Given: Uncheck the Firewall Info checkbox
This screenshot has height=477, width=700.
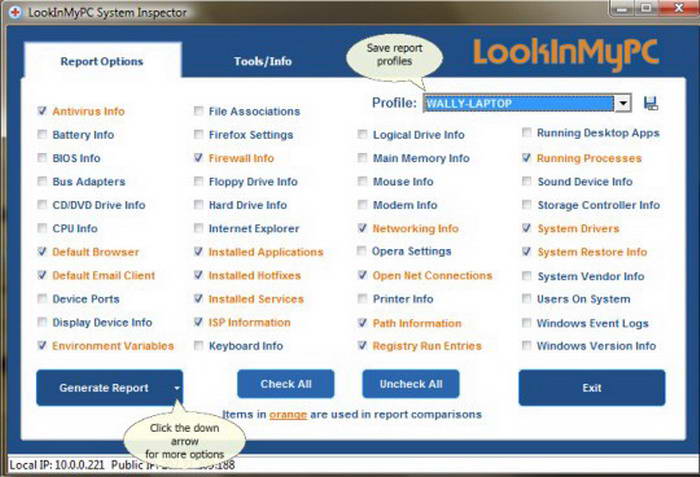Looking at the screenshot, I should point(198,157).
